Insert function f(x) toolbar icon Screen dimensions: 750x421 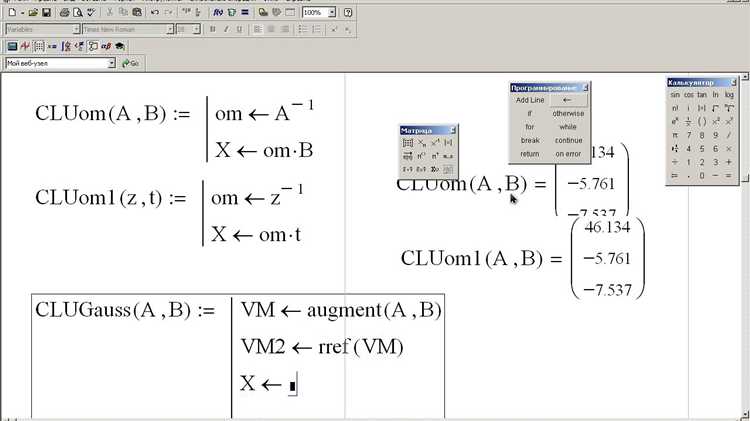[218, 12]
